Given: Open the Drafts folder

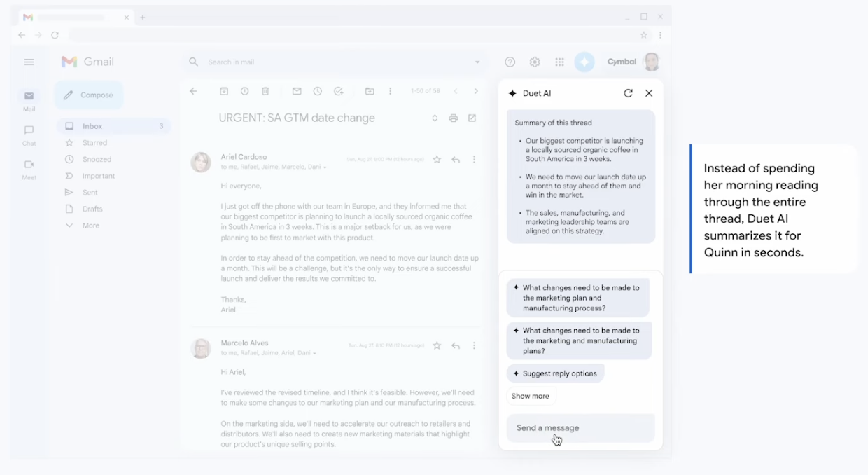Looking at the screenshot, I should (92, 209).
